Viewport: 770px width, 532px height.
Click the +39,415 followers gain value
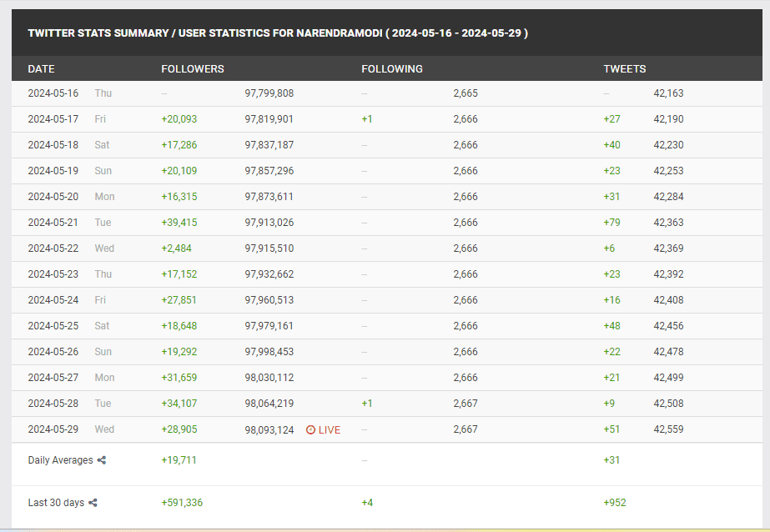[179, 223]
